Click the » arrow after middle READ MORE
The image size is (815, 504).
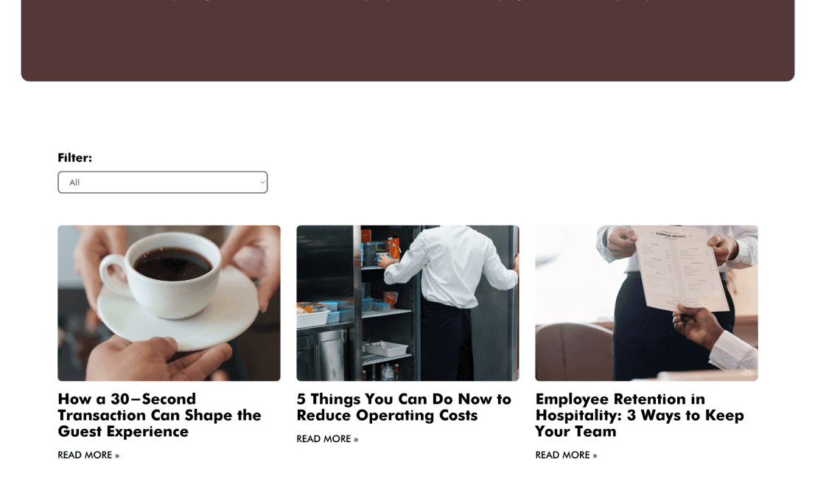pyautogui.click(x=356, y=440)
